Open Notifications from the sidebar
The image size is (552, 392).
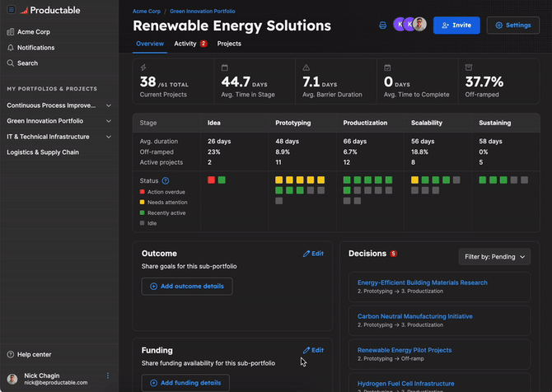click(35, 47)
